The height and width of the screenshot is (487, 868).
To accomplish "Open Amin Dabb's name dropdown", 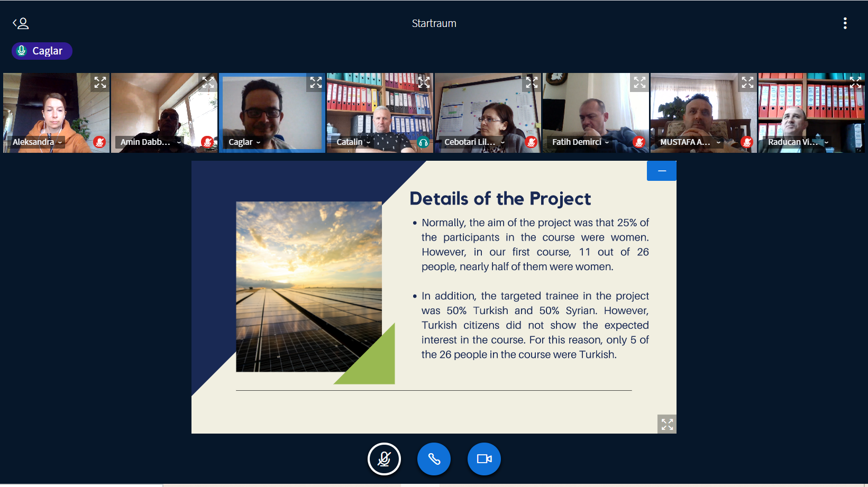I will 150,142.
